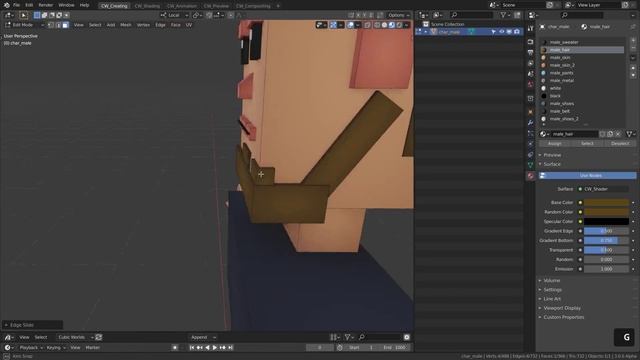Toggle snapping magnet icon
This screenshot has height=360, width=640.
[x=209, y=15]
